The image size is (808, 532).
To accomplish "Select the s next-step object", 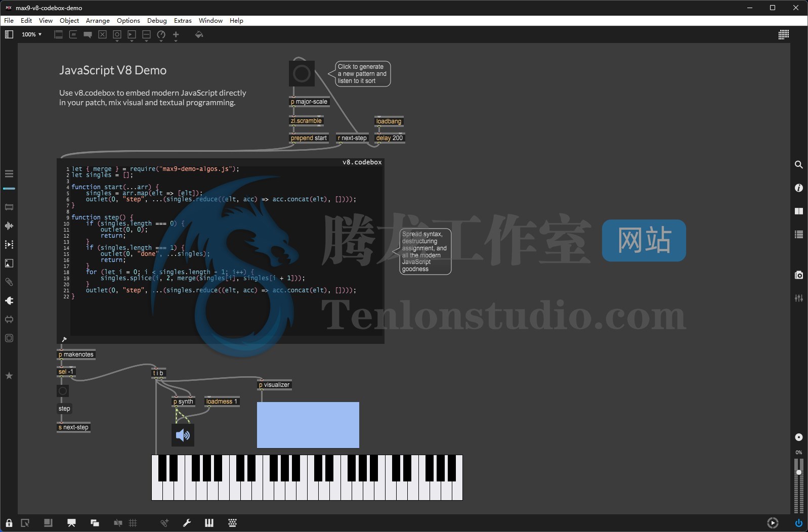I will point(73,427).
